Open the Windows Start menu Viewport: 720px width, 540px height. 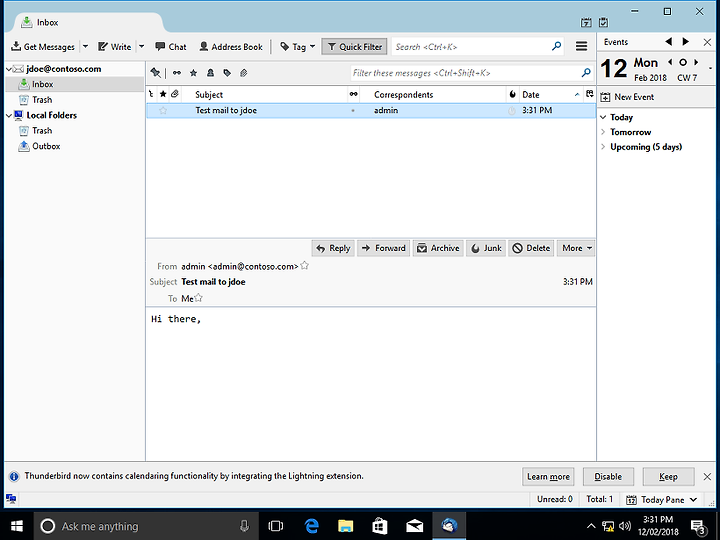(17, 526)
